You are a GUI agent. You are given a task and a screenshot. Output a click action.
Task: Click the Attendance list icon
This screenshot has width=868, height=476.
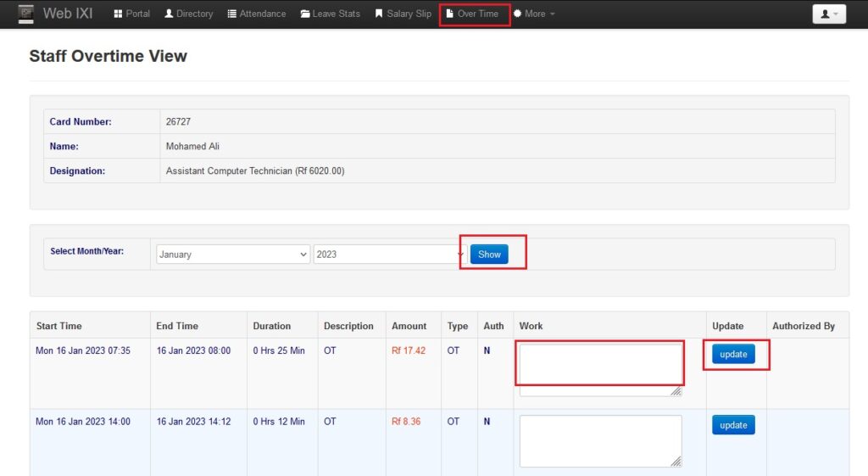click(x=231, y=14)
